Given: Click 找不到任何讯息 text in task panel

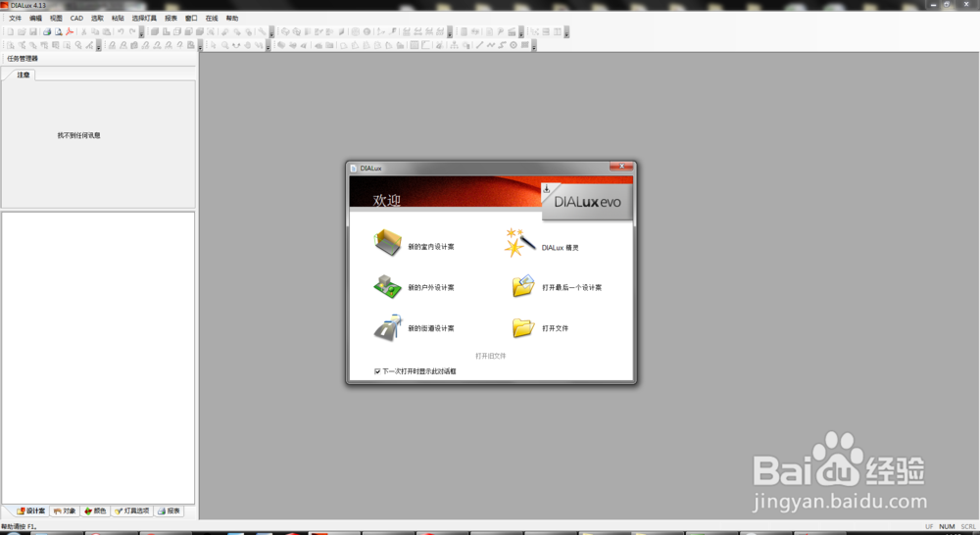Looking at the screenshot, I should (78, 135).
